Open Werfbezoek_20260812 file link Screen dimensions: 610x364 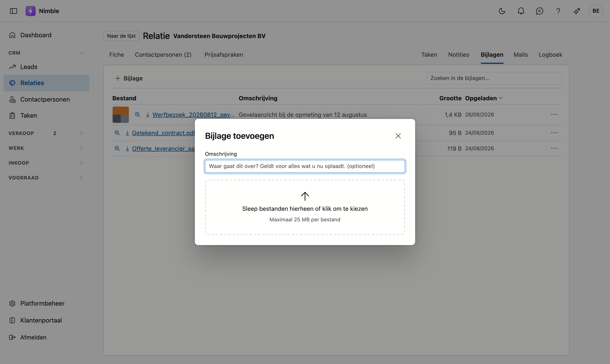[x=193, y=114]
